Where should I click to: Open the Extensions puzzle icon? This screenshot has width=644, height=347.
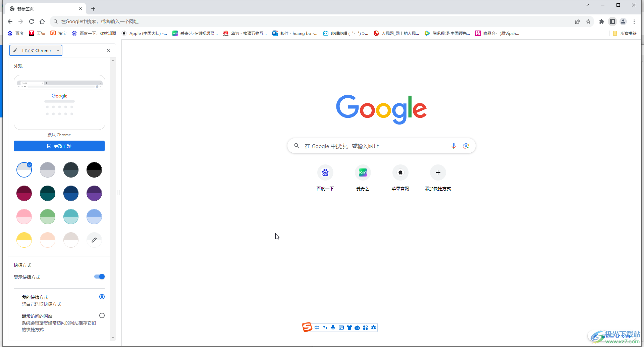pyautogui.click(x=602, y=21)
